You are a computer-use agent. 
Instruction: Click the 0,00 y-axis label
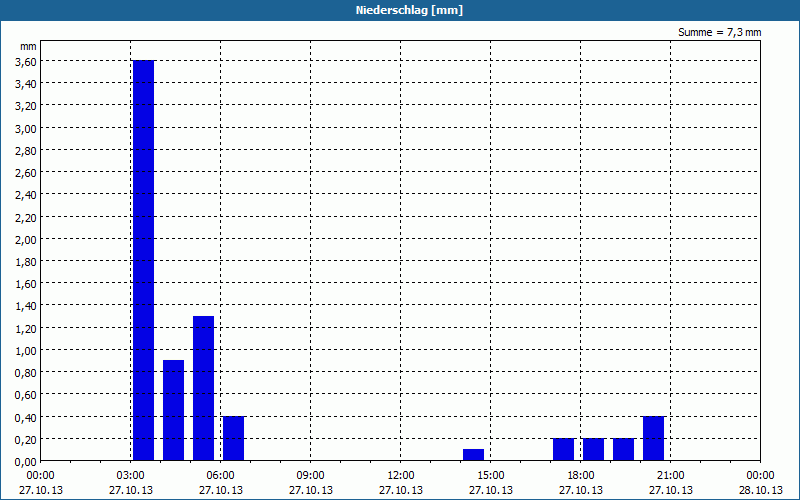click(x=26, y=462)
